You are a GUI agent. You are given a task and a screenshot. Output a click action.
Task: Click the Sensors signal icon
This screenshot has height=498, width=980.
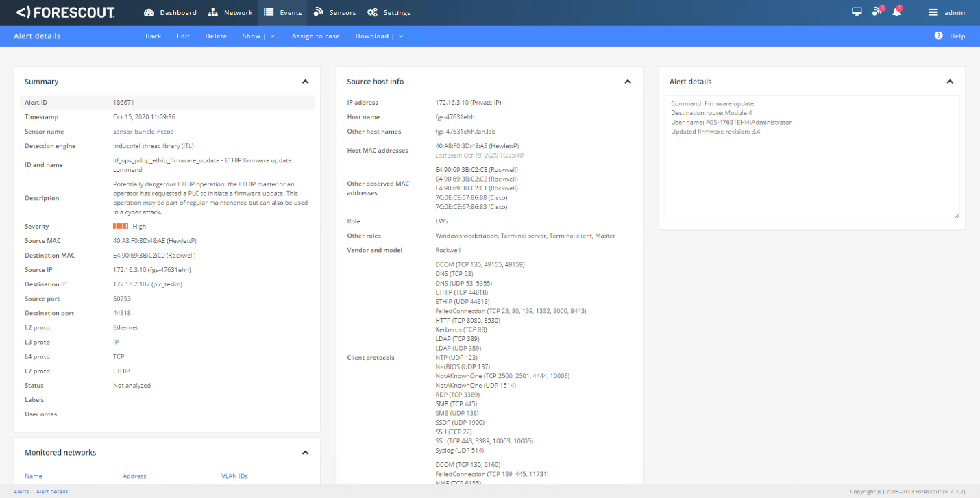click(x=318, y=12)
